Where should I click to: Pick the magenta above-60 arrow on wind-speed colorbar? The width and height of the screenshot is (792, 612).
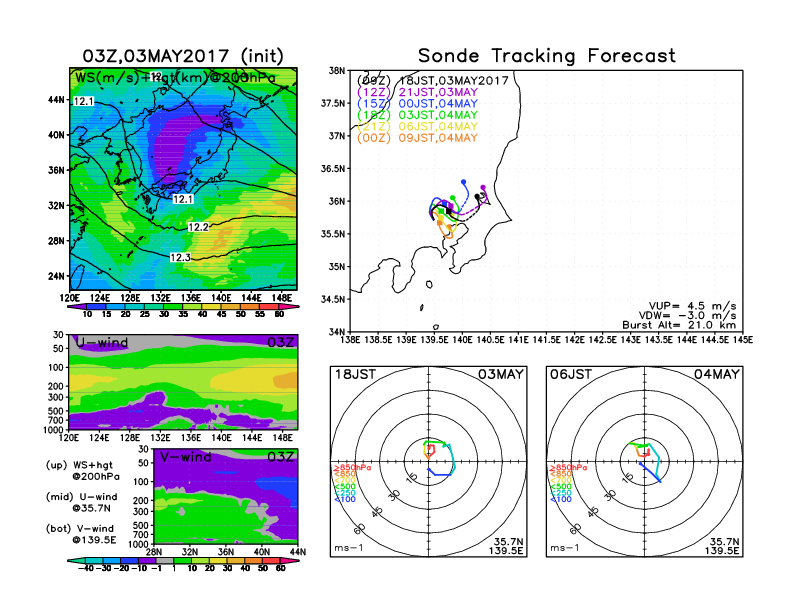coord(288,307)
